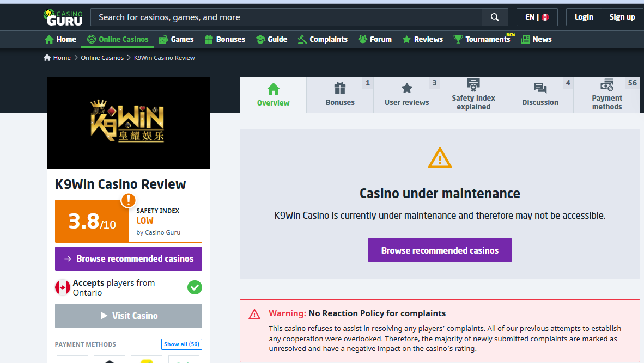
Task: Click the Login button
Action: (x=584, y=17)
